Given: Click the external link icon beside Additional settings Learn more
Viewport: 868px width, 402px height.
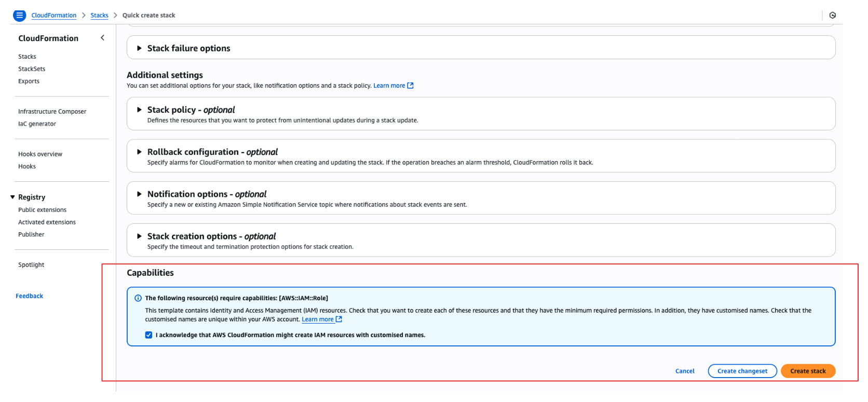Looking at the screenshot, I should point(411,86).
